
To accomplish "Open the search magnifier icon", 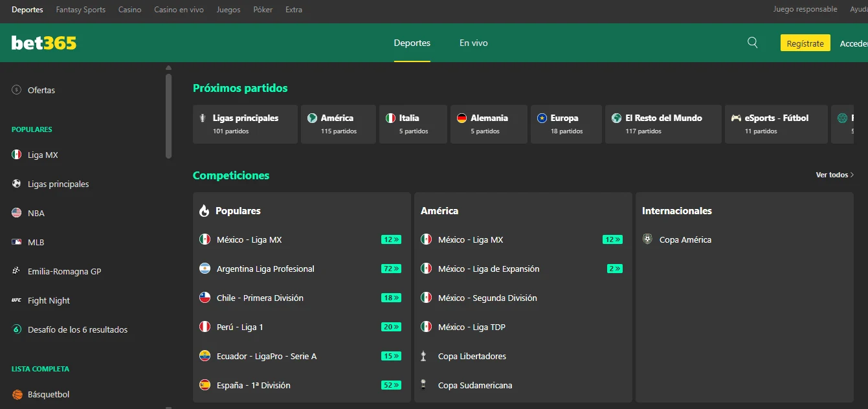I will [752, 42].
